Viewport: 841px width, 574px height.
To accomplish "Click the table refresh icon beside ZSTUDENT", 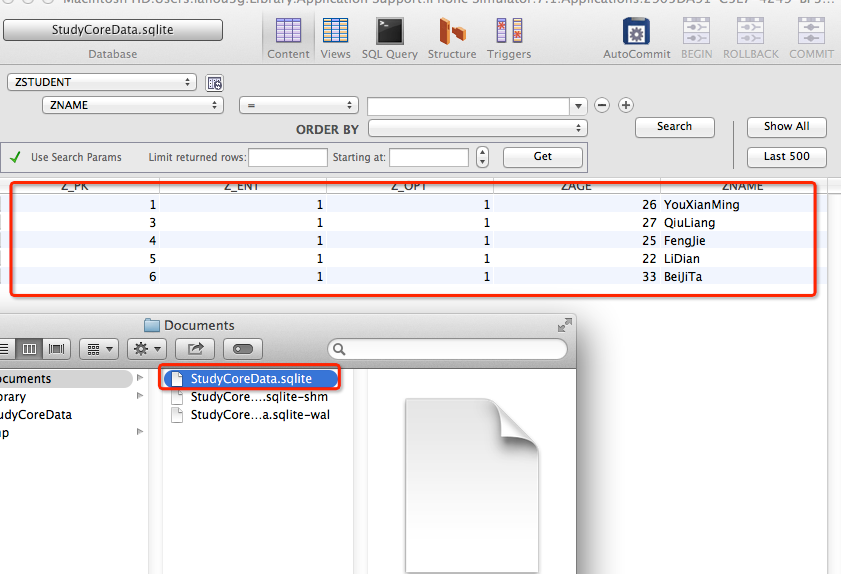I will pos(215,83).
